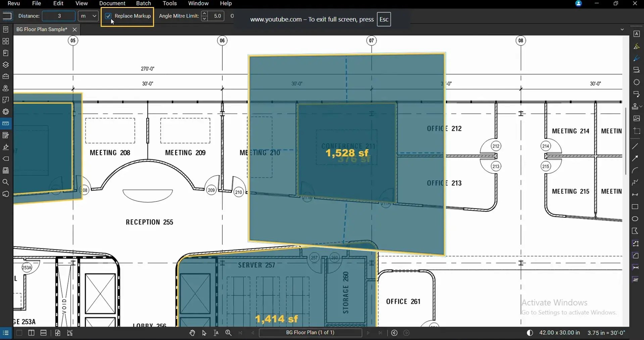This screenshot has width=644, height=340.
Task: Open the Revu menu
Action: pos(14,3)
